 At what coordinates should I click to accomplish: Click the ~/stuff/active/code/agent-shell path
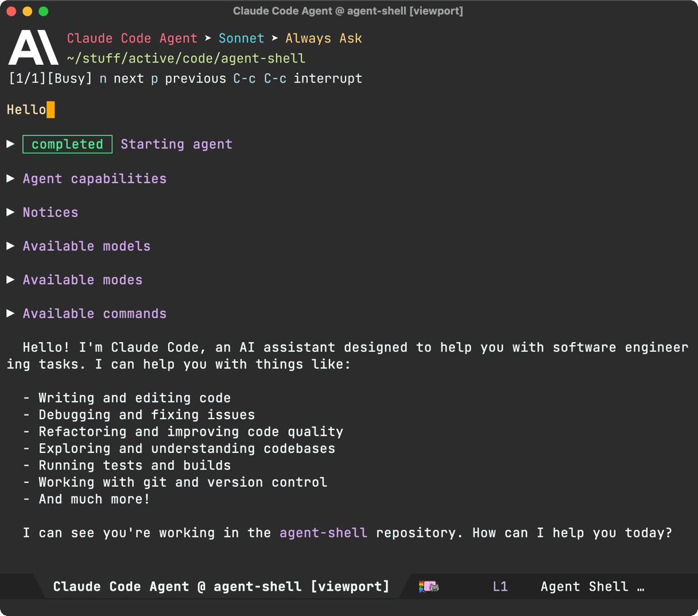coord(185,58)
